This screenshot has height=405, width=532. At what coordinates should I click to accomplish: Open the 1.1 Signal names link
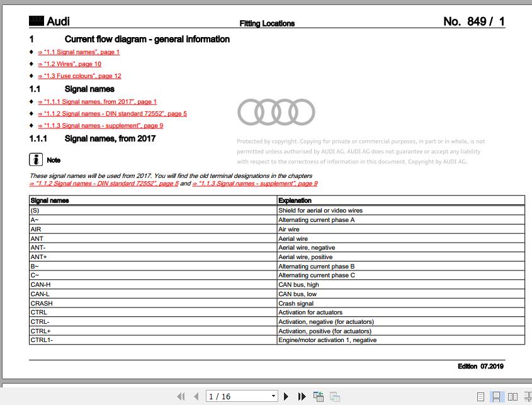pyautogui.click(x=79, y=52)
